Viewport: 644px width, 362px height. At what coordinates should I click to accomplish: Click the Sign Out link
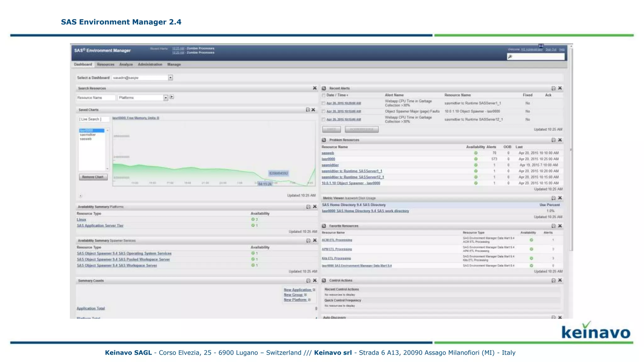(551, 50)
